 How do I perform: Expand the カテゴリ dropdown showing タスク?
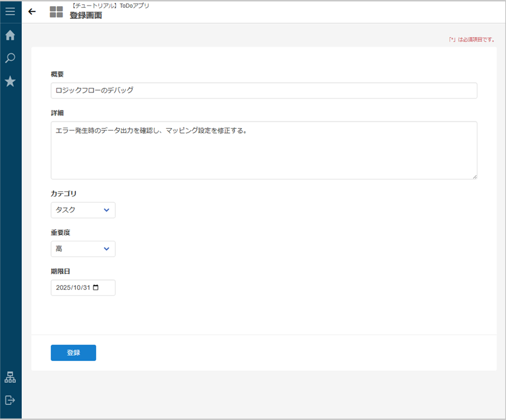click(83, 210)
